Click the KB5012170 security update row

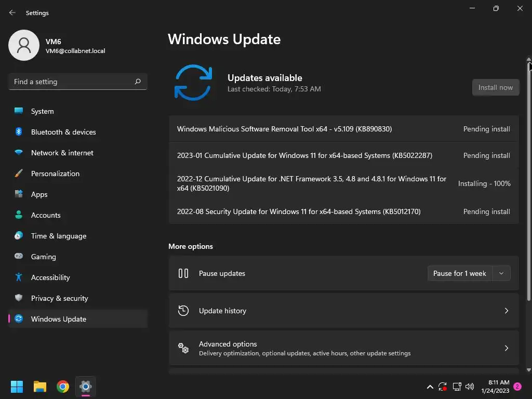click(x=344, y=211)
